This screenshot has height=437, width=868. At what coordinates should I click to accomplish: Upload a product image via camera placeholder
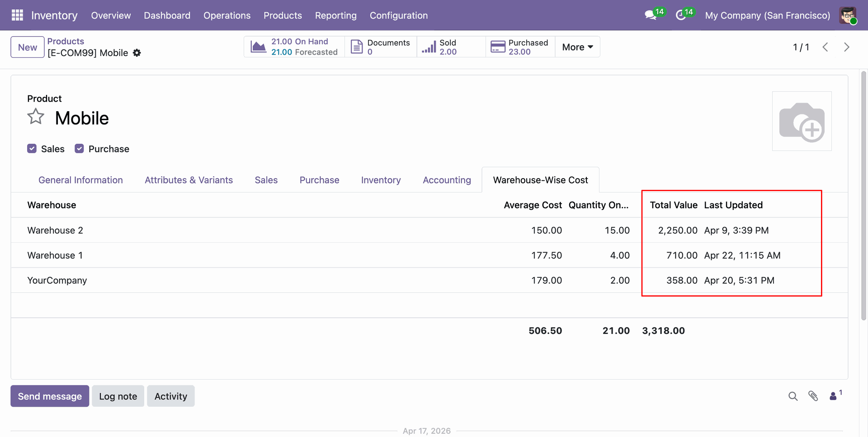[x=802, y=121]
